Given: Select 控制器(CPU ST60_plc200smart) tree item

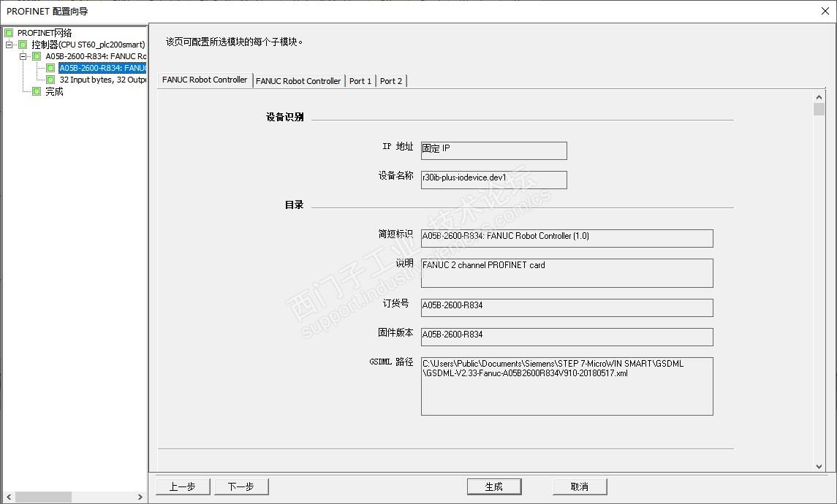Looking at the screenshot, I should [x=88, y=45].
